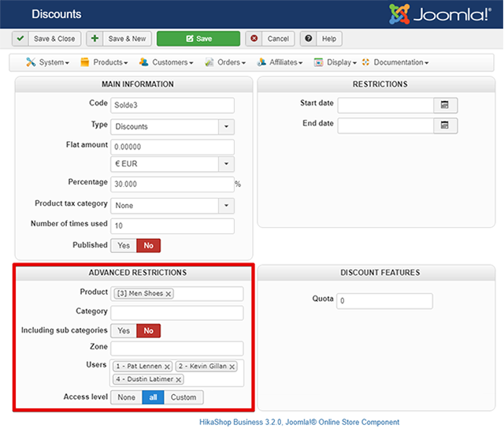The height and width of the screenshot is (432, 504).
Task: Click the Flat amount field
Action: point(172,147)
